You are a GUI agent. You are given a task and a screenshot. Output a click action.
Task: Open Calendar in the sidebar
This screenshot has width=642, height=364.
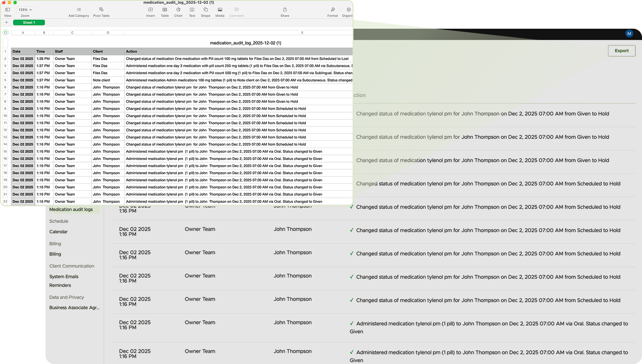click(58, 232)
